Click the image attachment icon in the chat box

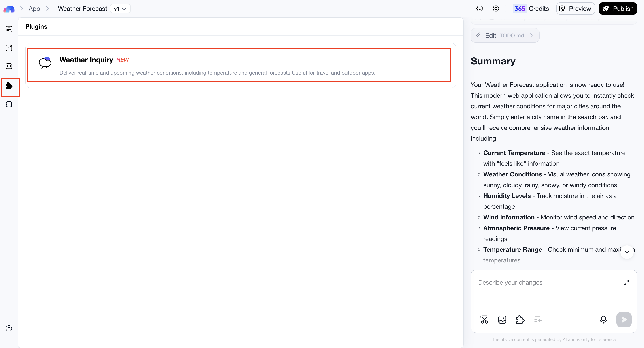pos(502,320)
